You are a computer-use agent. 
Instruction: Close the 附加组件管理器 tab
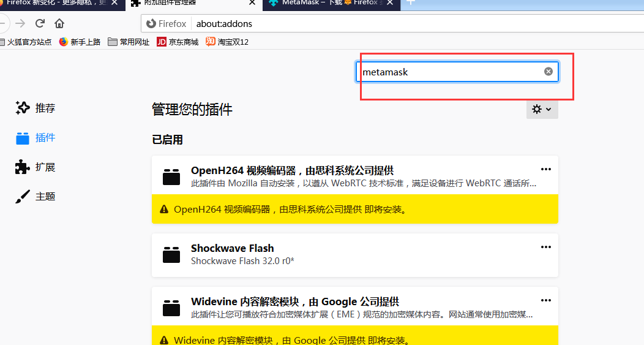pos(252,2)
